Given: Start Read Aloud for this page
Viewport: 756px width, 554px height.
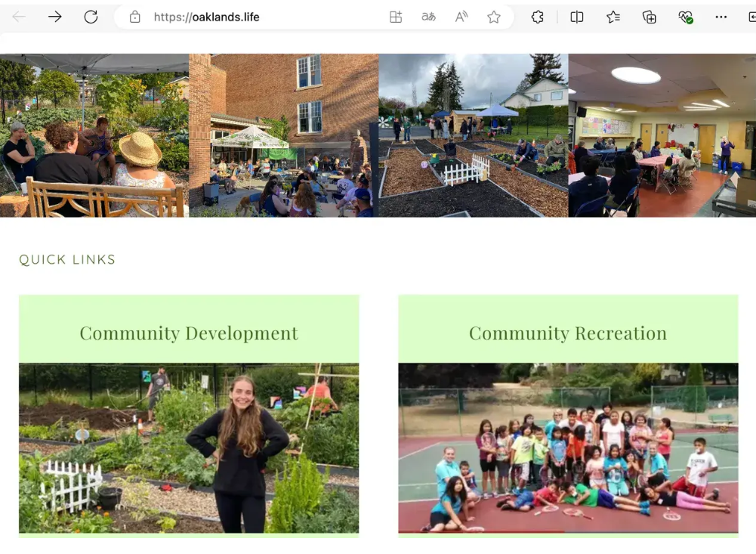Looking at the screenshot, I should (x=461, y=17).
